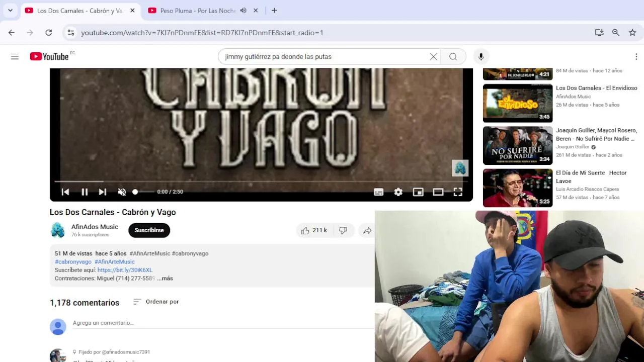Mute the Peso Pluma tab audio icon
This screenshot has width=644, height=362.
tap(244, 11)
